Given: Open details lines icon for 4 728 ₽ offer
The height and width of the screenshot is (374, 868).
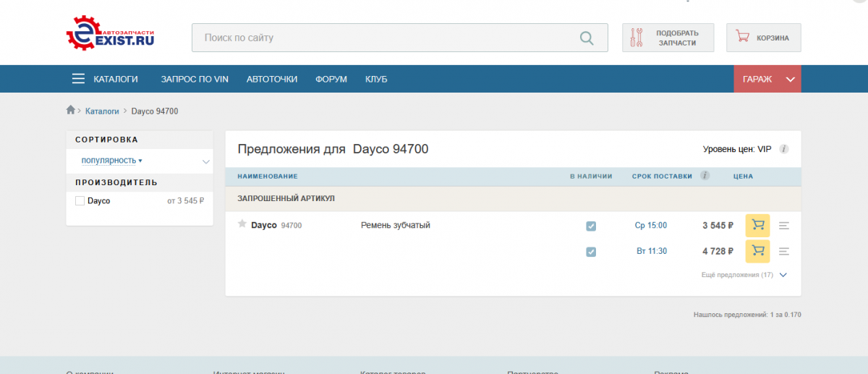Looking at the screenshot, I should click(x=784, y=251).
